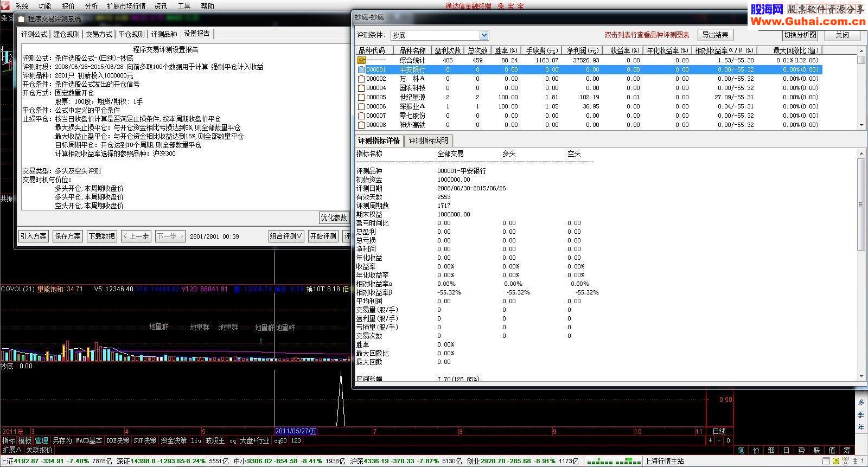Click the results table vertical scrollbar thumb

[861, 60]
